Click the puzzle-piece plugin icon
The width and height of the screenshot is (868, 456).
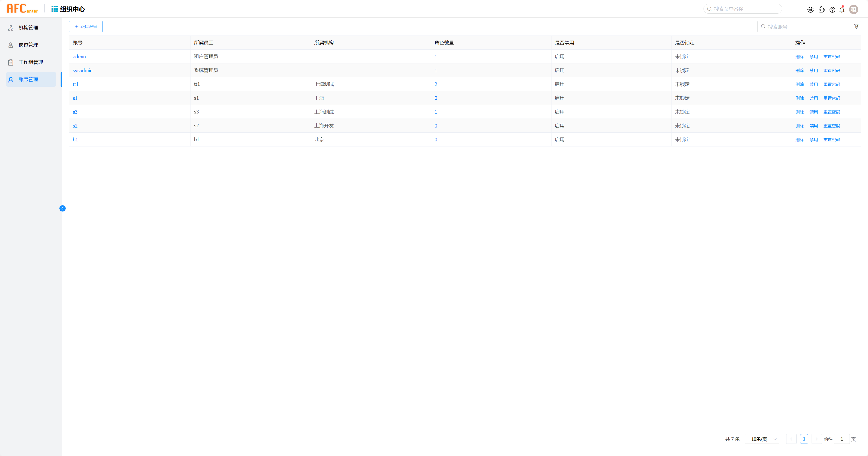821,10
